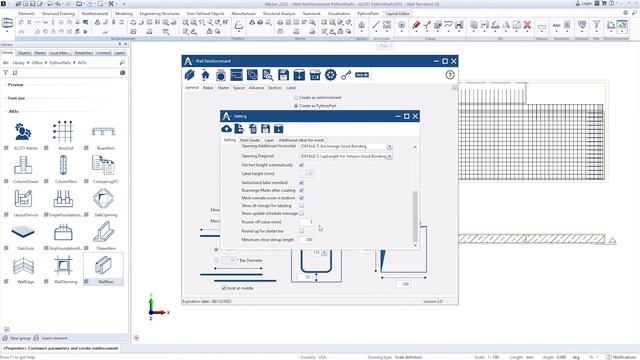
Task: Click the trash delete icon in Setting window
Action: click(253, 129)
